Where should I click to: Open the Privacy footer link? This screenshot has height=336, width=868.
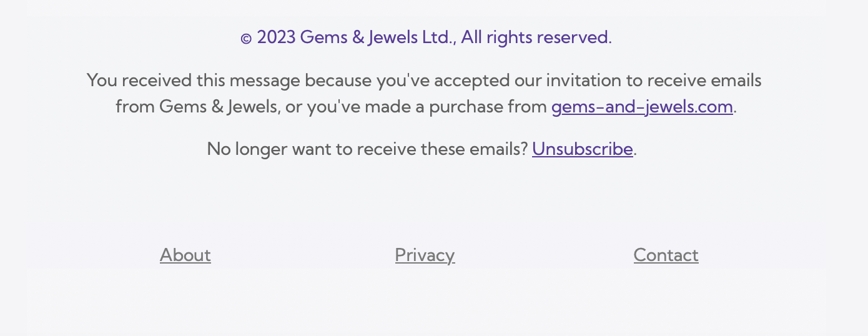[425, 255]
